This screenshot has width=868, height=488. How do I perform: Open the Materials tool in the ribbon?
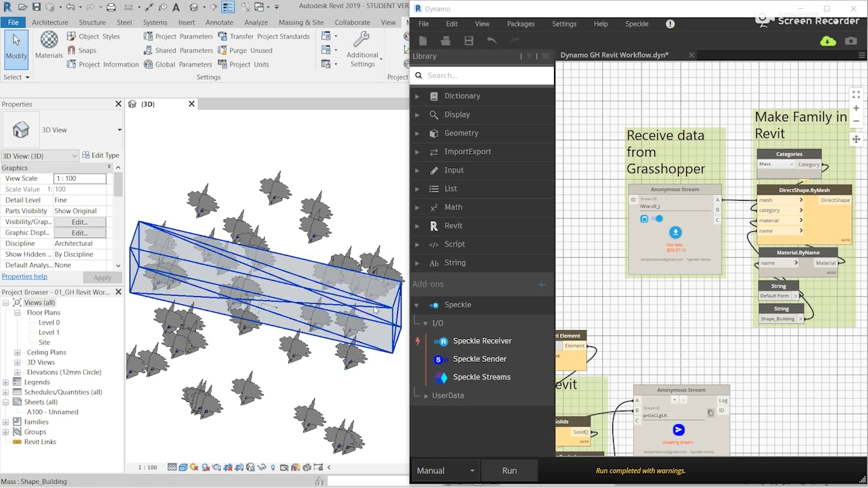[x=49, y=45]
